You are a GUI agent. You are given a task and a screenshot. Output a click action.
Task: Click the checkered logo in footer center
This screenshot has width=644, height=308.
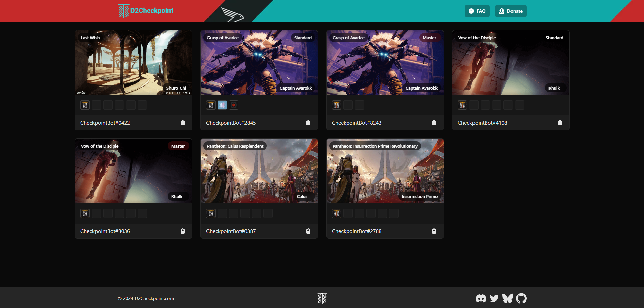tap(322, 298)
